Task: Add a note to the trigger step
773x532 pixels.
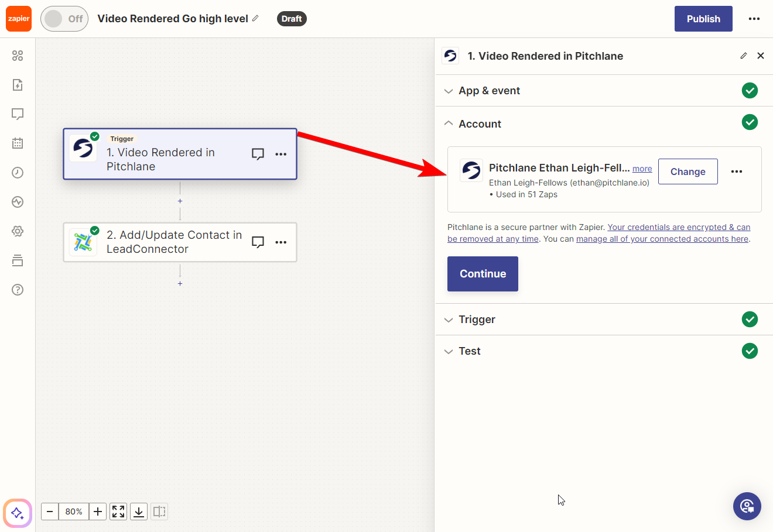Action: click(258, 154)
